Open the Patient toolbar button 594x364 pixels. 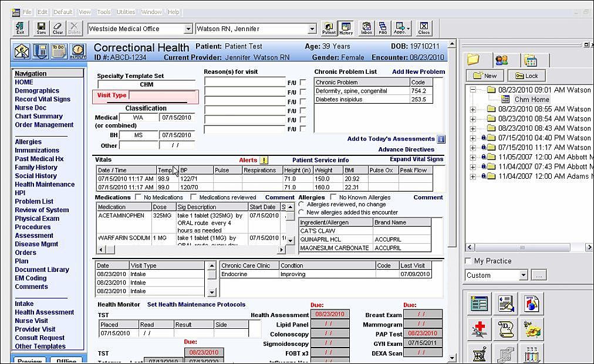[x=329, y=28]
